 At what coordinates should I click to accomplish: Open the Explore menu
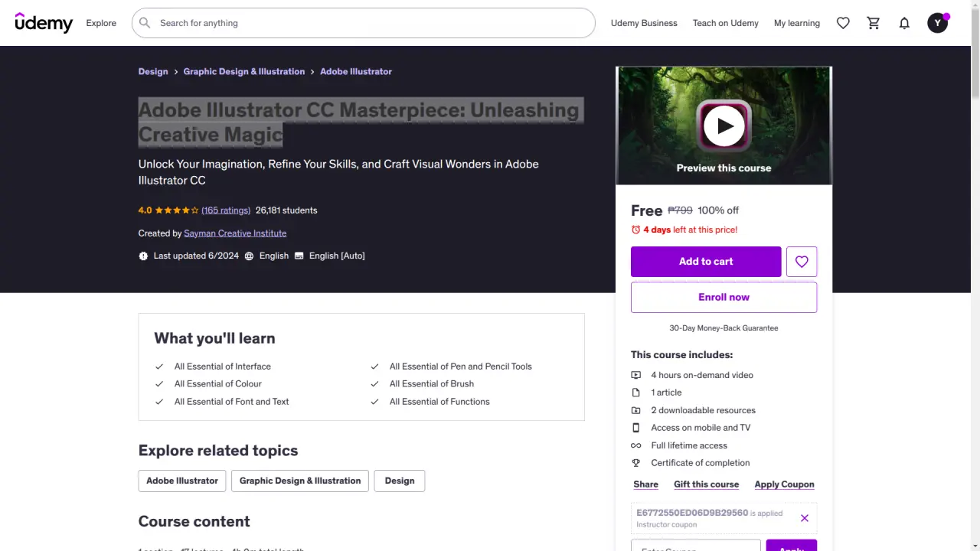[101, 23]
